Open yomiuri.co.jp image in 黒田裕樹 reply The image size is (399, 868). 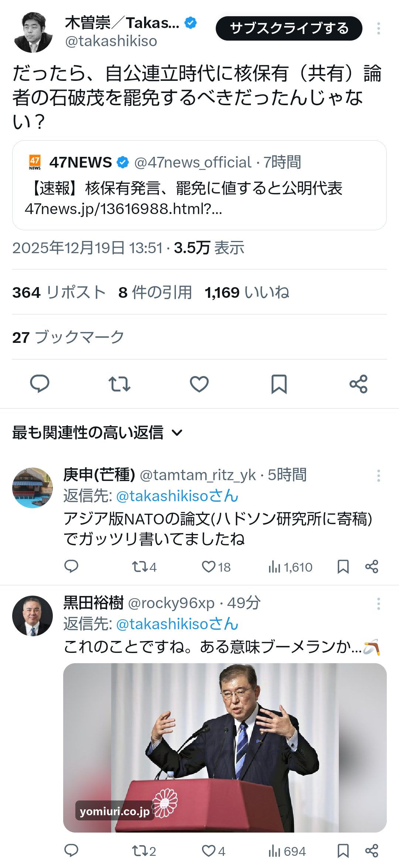pos(225,747)
